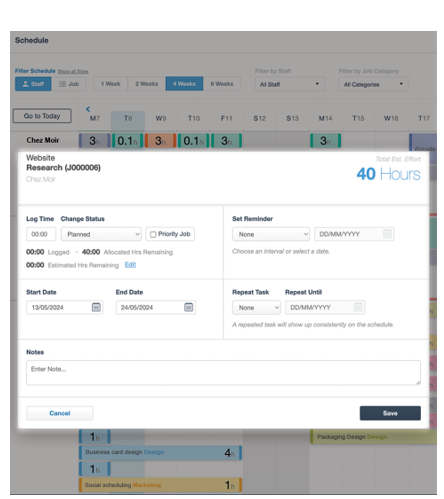Select the T8 day column header
Viewport: 444px width, 499px height.
coord(128,119)
